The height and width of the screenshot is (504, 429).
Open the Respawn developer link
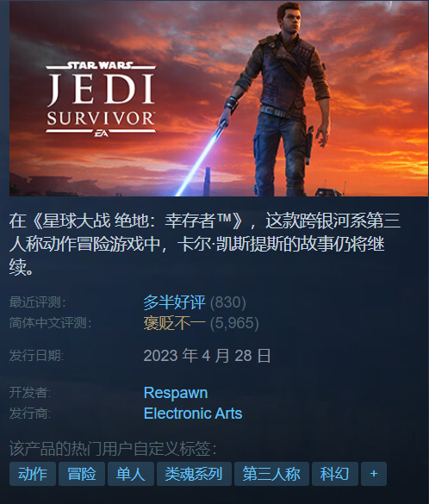[176, 393]
